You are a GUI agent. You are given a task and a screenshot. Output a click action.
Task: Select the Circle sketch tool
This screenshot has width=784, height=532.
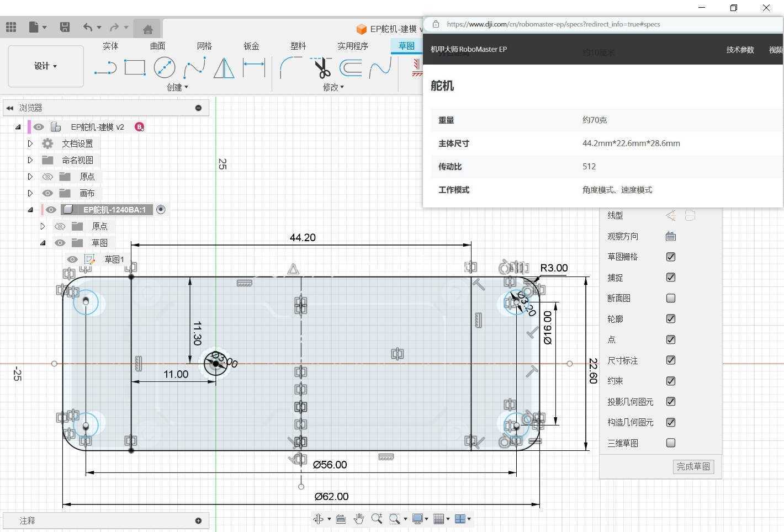165,68
